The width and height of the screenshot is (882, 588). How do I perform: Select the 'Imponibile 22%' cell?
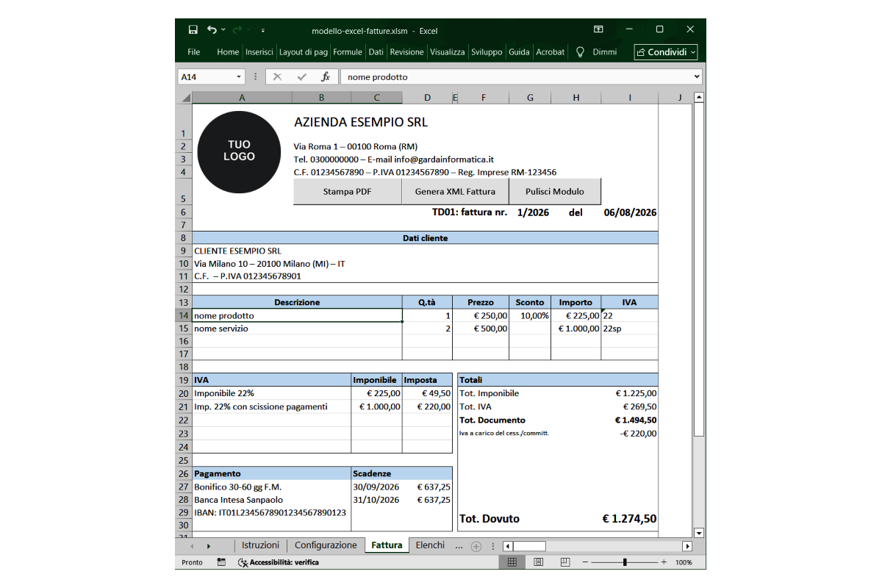[x=272, y=393]
